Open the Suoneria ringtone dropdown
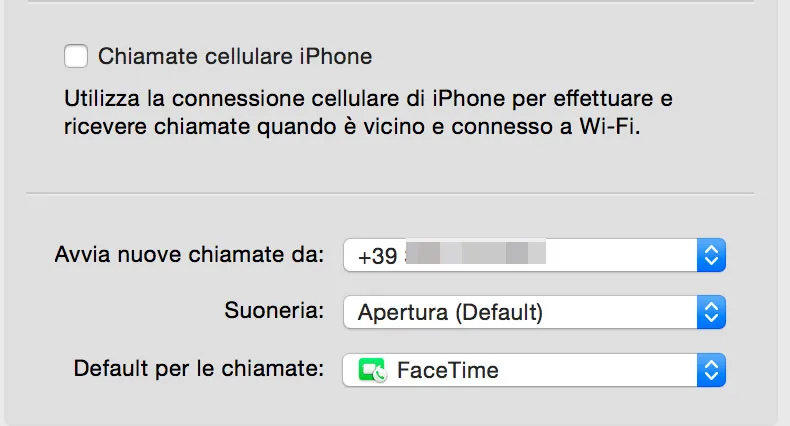 [x=520, y=312]
